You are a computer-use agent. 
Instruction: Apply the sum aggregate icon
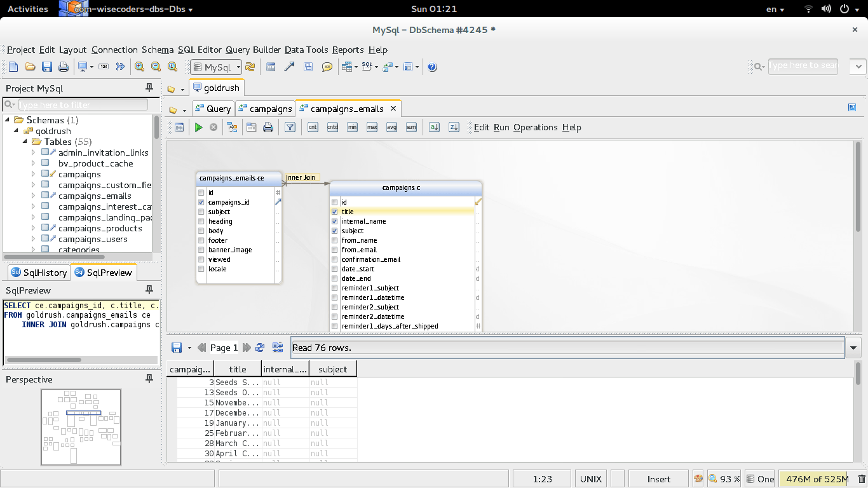coord(411,127)
